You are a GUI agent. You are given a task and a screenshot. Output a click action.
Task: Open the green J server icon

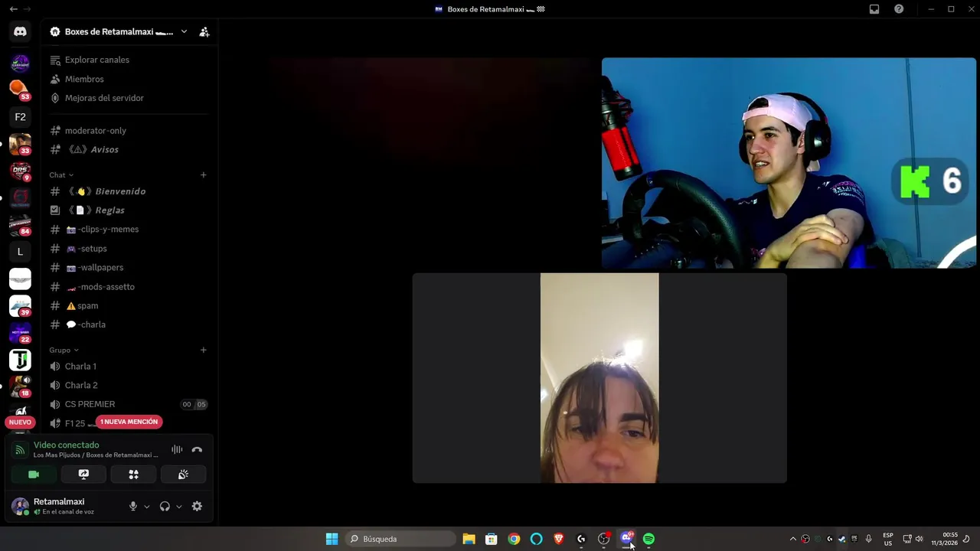click(x=20, y=360)
